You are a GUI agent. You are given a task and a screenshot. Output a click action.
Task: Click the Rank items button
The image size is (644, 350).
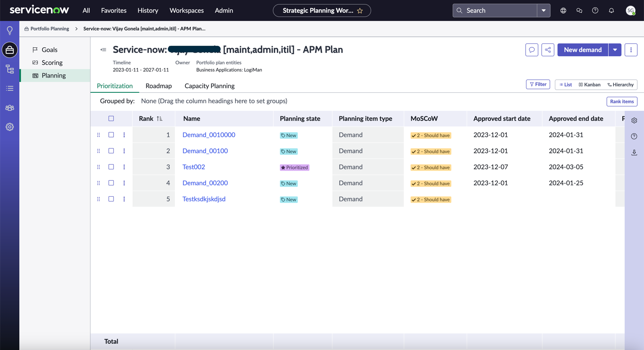[x=622, y=102]
